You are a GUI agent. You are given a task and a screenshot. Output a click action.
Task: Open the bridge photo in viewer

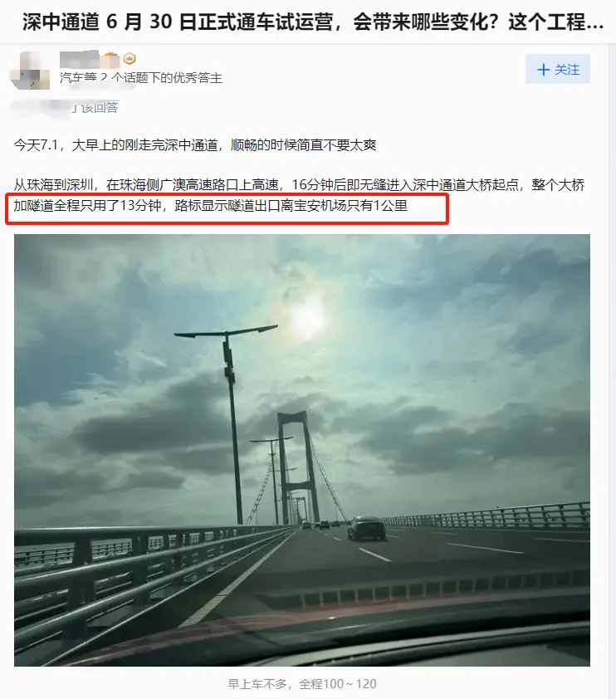pos(301,450)
